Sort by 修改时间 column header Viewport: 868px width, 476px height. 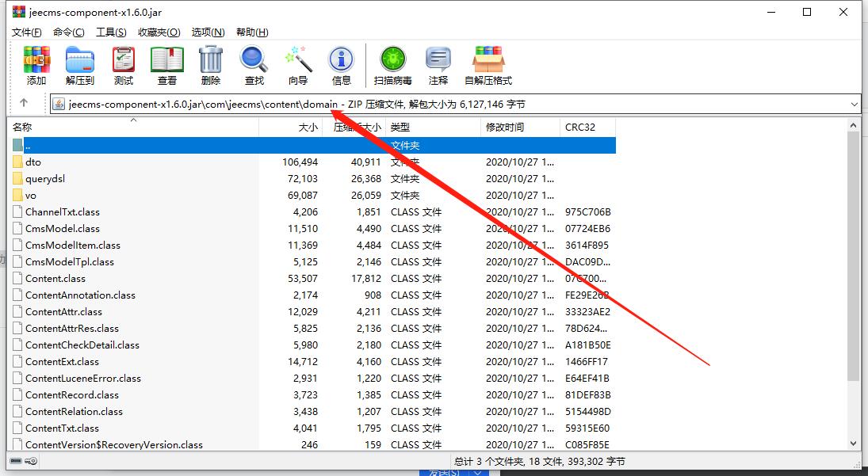point(505,127)
